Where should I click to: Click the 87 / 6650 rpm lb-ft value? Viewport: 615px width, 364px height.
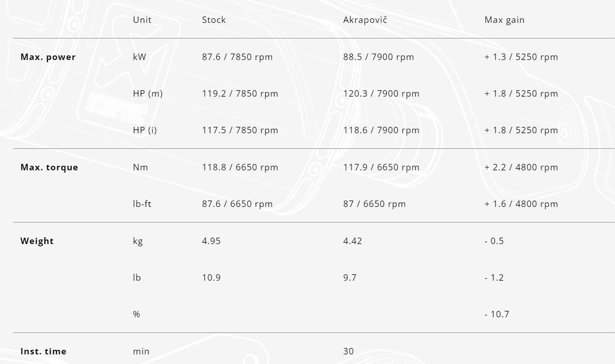(374, 204)
